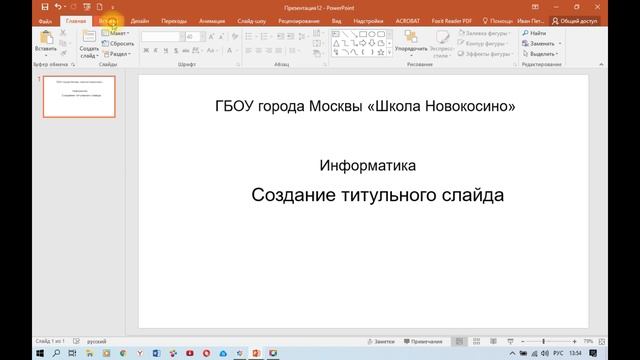Collapse the ribbon with the arrow
The image size is (640, 360).
click(x=601, y=64)
